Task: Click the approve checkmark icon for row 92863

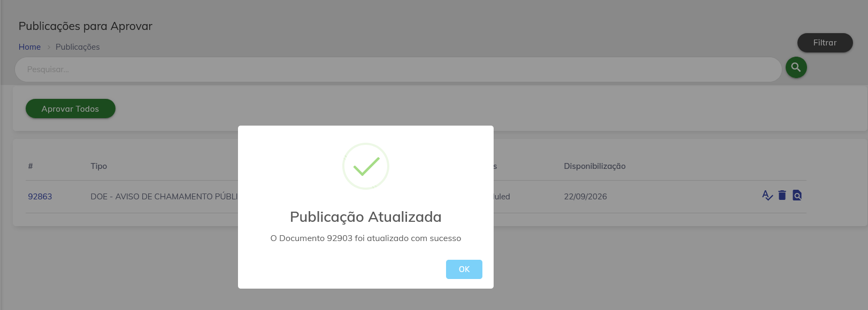Action: tap(767, 196)
